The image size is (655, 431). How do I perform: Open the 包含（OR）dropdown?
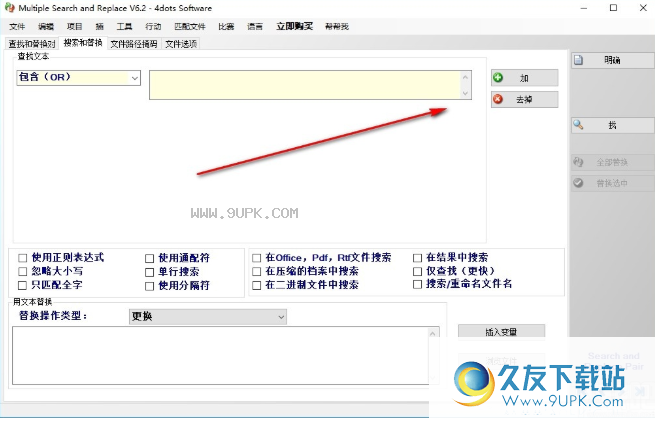79,78
